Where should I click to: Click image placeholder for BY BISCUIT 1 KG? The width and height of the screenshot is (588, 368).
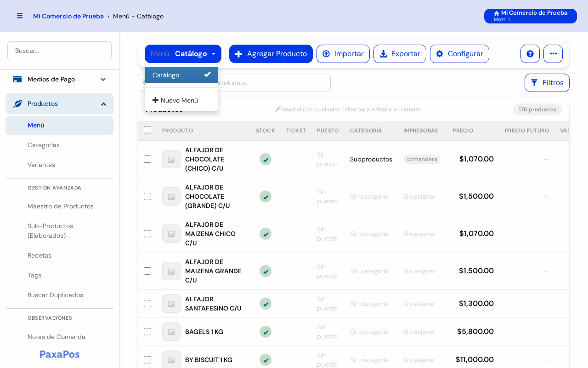171,360
